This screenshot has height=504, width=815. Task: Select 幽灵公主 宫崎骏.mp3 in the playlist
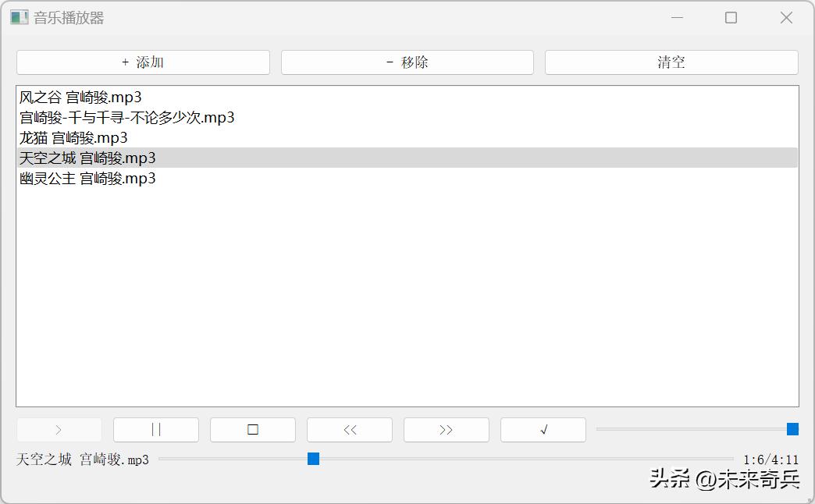86,178
